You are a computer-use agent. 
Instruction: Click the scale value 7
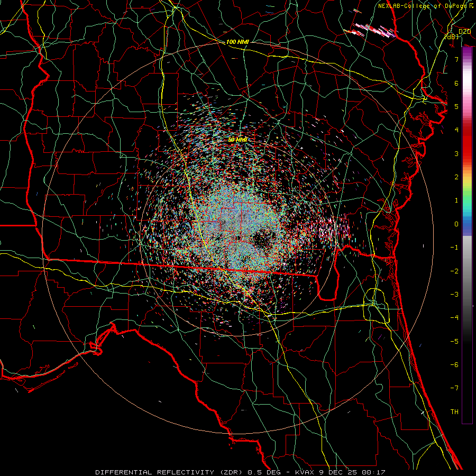point(456,59)
